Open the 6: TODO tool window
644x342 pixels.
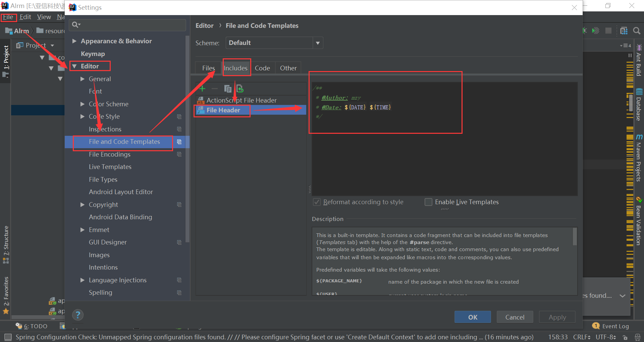click(x=32, y=326)
